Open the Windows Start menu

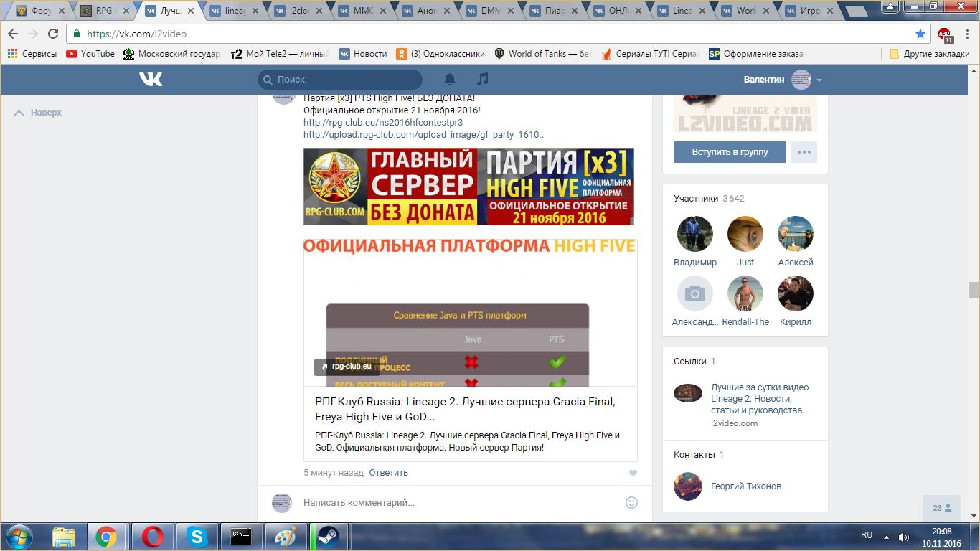(18, 537)
